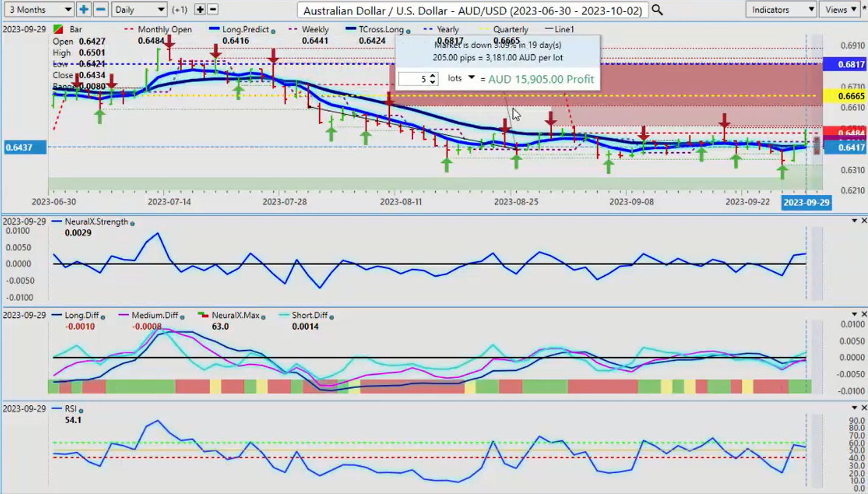The width and height of the screenshot is (868, 494).
Task: Close the NeuralX.Strength panel
Action: [864, 221]
